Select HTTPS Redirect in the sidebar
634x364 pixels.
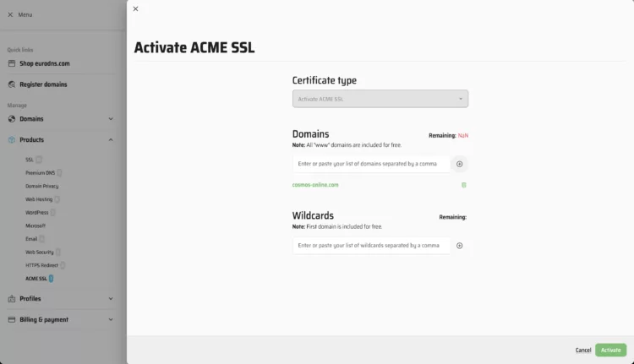(42, 264)
